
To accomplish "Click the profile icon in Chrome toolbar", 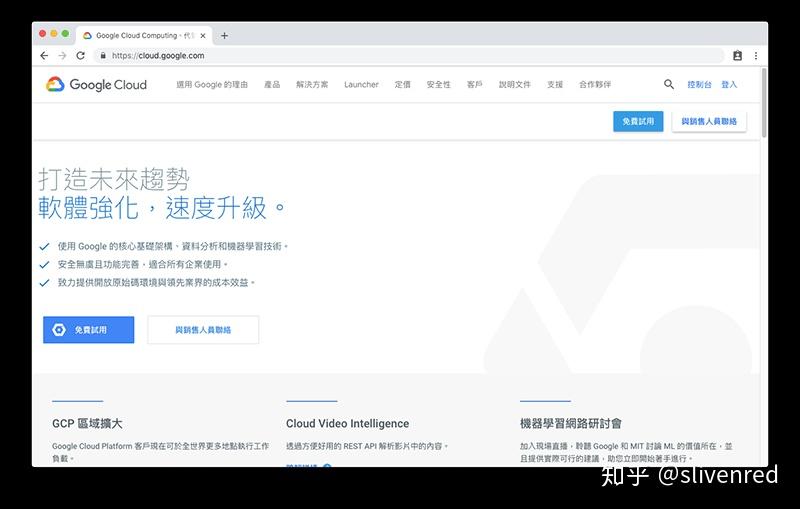I will pyautogui.click(x=738, y=56).
